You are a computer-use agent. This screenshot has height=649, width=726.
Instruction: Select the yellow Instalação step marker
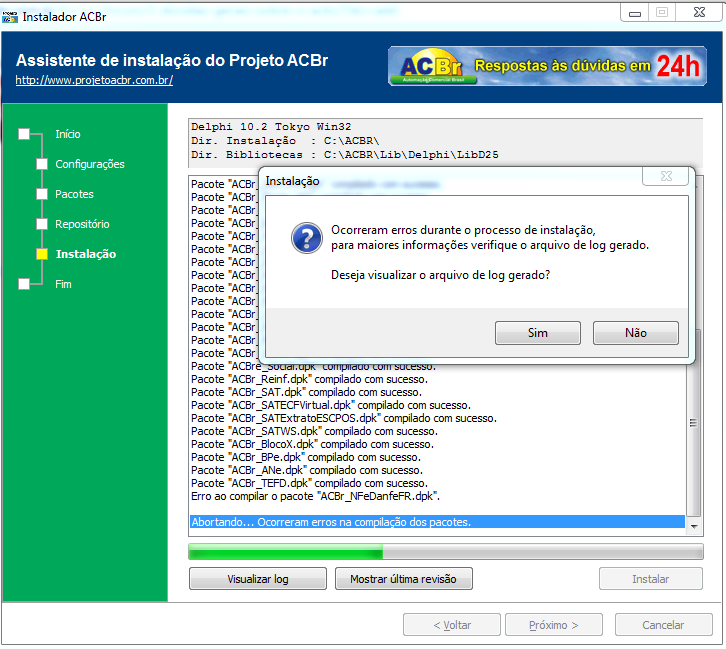click(x=42, y=254)
